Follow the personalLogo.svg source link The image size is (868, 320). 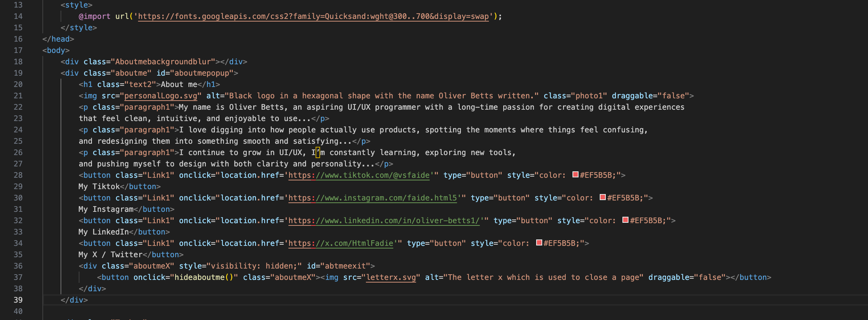160,96
